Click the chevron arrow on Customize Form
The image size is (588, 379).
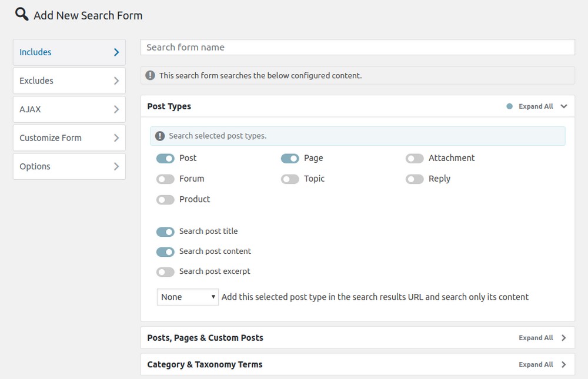(116, 138)
